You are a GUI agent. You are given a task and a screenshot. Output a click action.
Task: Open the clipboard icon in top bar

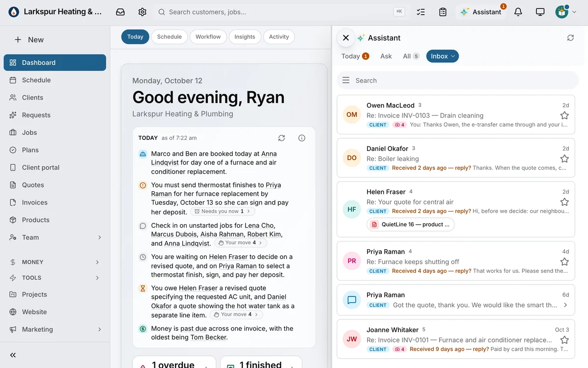point(443,12)
